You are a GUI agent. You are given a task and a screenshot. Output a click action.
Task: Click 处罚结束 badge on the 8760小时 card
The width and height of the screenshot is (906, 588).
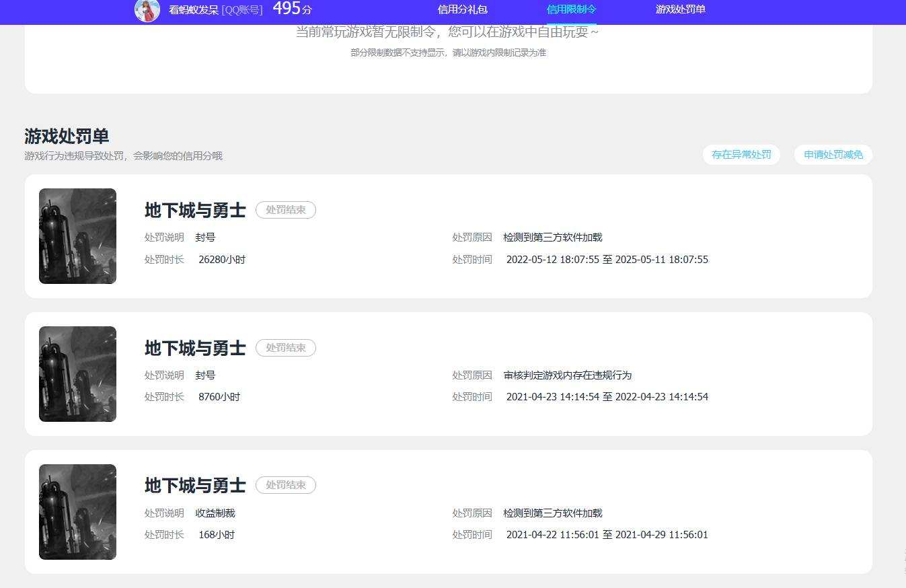point(286,348)
